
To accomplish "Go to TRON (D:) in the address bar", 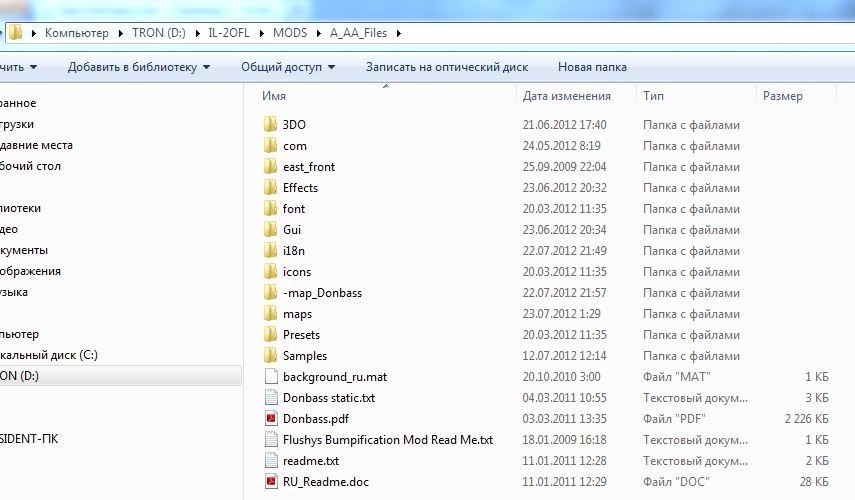I will (x=159, y=33).
